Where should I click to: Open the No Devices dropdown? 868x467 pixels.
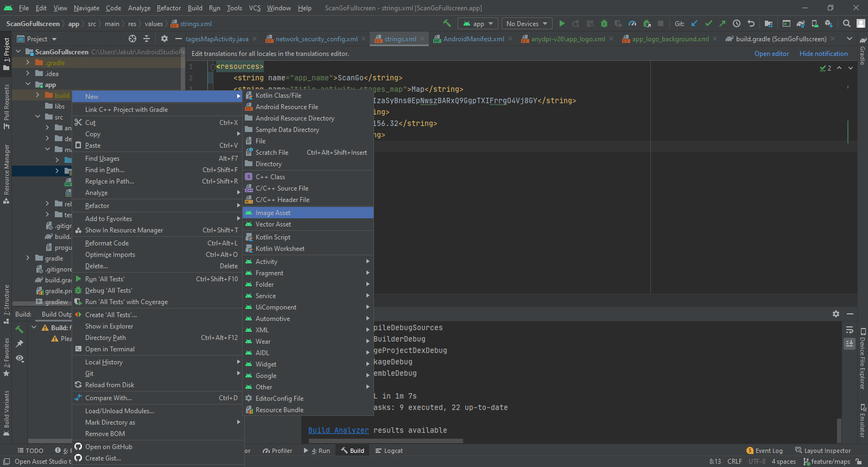point(527,23)
